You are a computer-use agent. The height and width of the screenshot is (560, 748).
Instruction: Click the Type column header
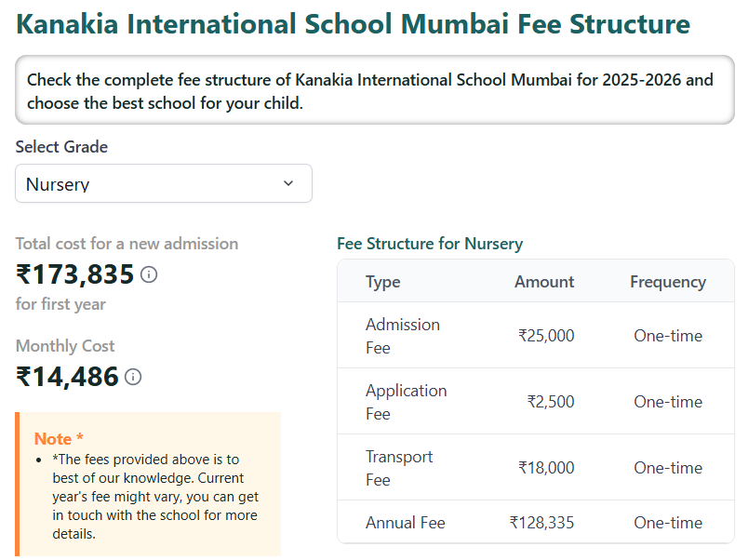click(382, 282)
